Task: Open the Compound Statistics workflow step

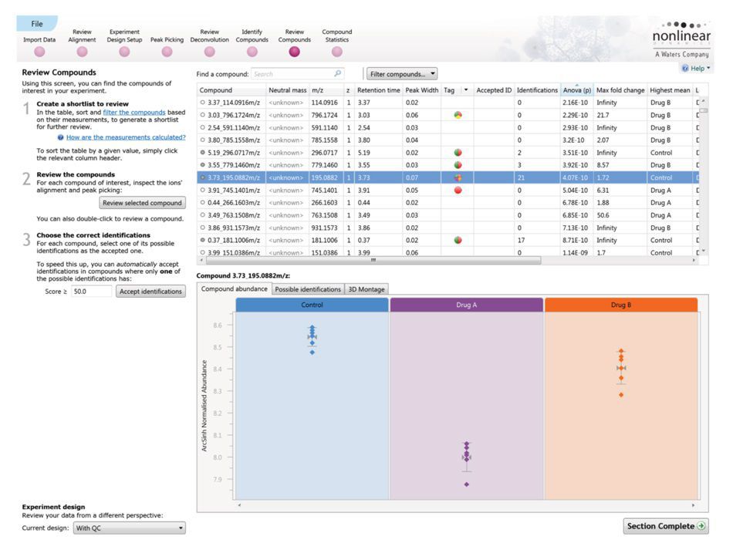Action: [336, 52]
